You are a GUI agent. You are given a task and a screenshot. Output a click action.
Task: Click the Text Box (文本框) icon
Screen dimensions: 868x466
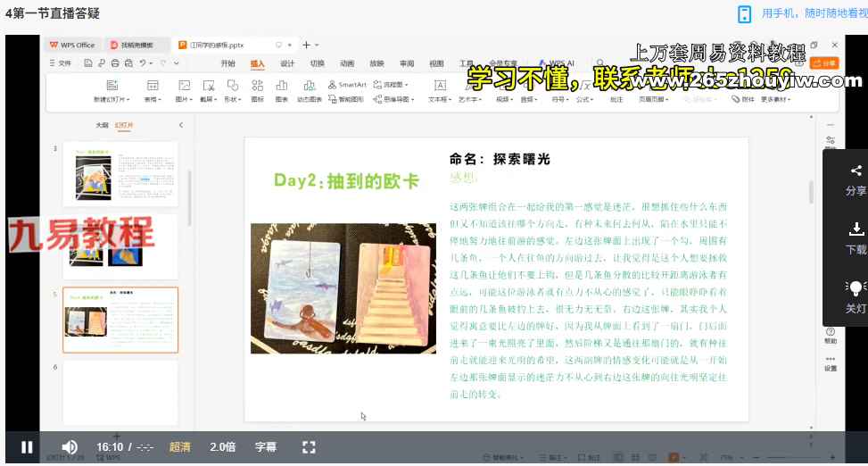click(440, 85)
